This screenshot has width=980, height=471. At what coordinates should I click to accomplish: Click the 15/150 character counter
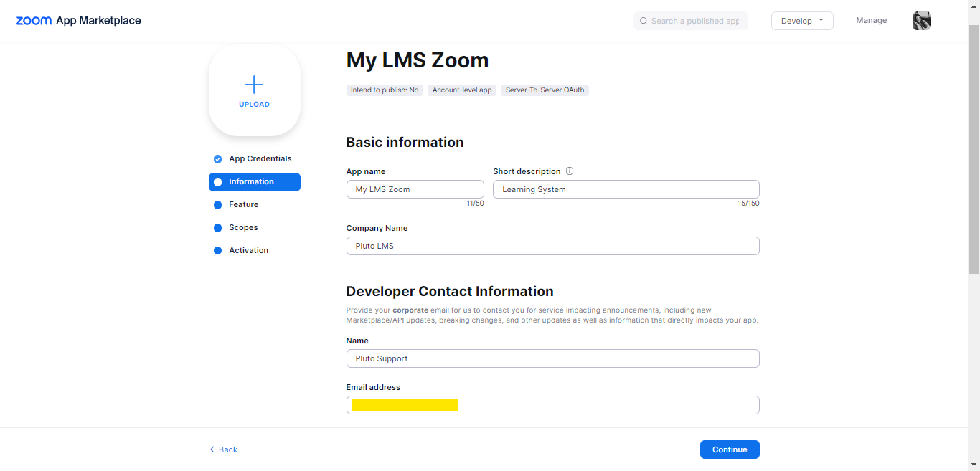tap(748, 204)
